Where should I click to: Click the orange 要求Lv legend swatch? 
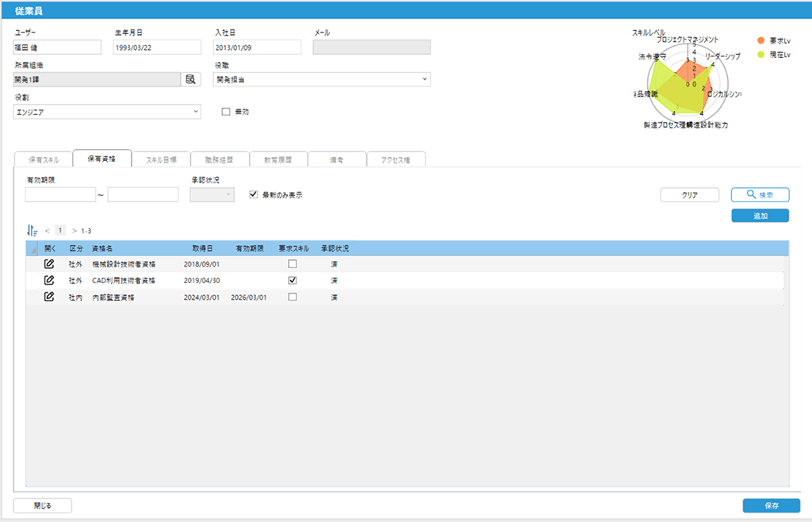pyautogui.click(x=760, y=40)
